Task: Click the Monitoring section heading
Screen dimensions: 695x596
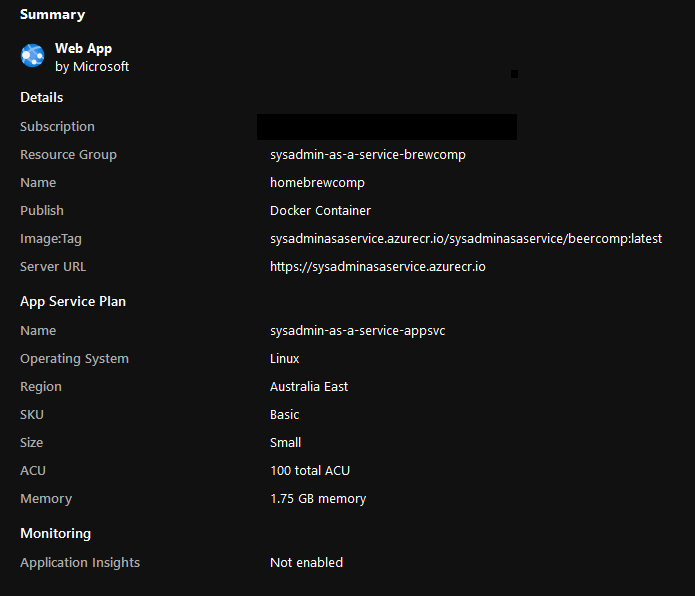Action: click(55, 533)
